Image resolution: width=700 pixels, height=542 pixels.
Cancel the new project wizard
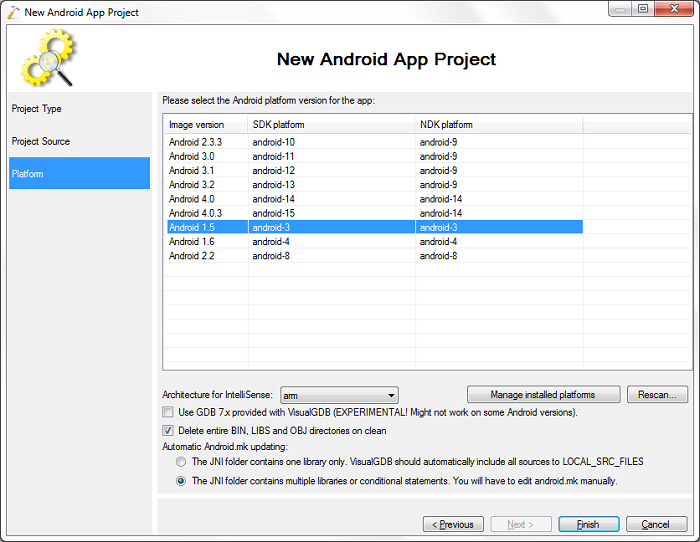point(656,524)
